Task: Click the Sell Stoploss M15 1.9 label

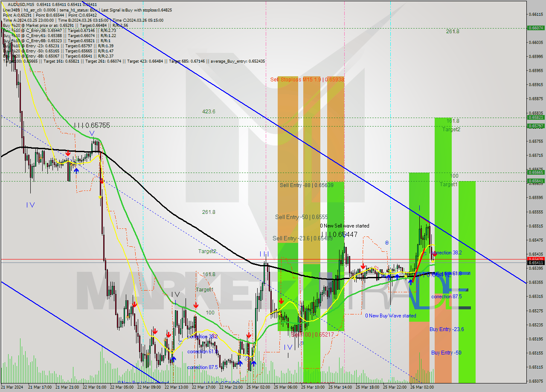Action: (308, 80)
